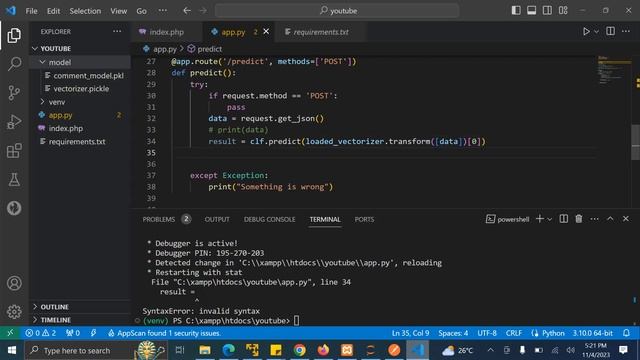Go back with the navigation arrow
Viewport: 640px width, 360px height.
pos(187,11)
